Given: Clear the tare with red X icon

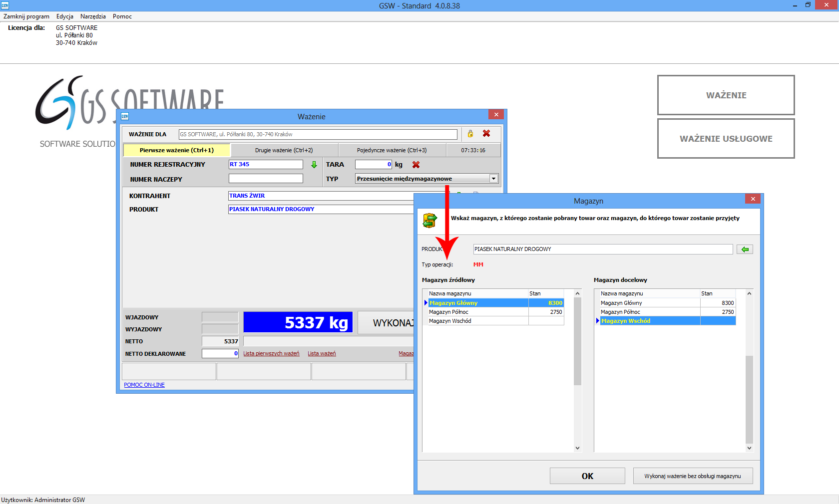Looking at the screenshot, I should click(x=416, y=165).
